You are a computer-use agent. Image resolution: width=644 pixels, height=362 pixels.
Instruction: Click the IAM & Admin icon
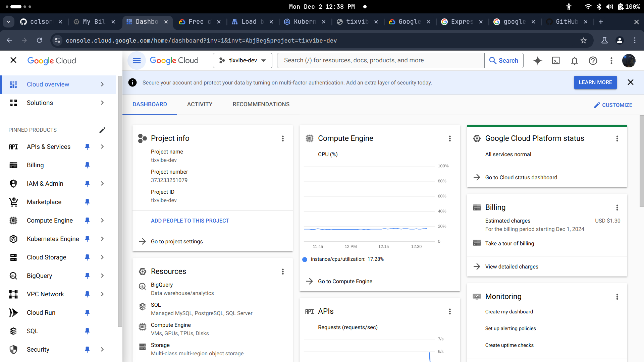click(13, 183)
